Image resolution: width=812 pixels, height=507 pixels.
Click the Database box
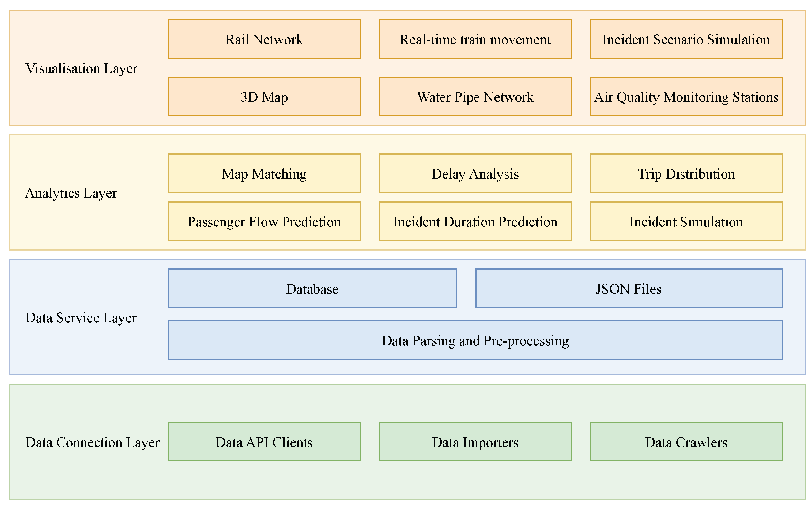point(312,288)
